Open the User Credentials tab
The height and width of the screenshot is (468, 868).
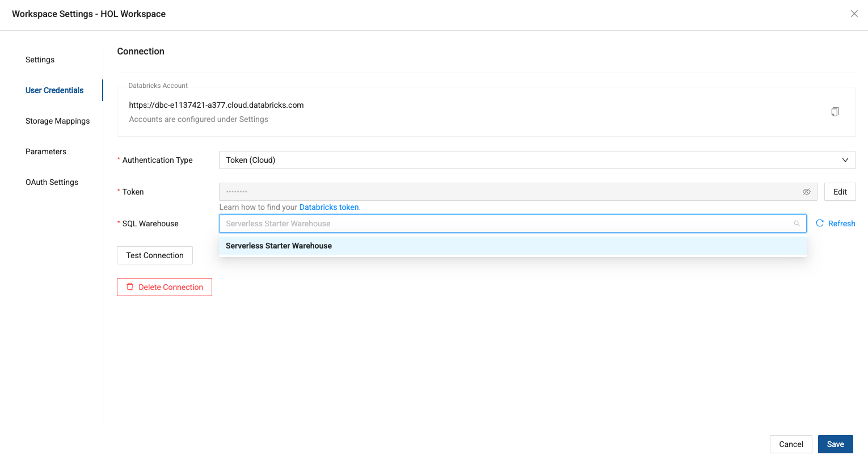click(x=54, y=90)
